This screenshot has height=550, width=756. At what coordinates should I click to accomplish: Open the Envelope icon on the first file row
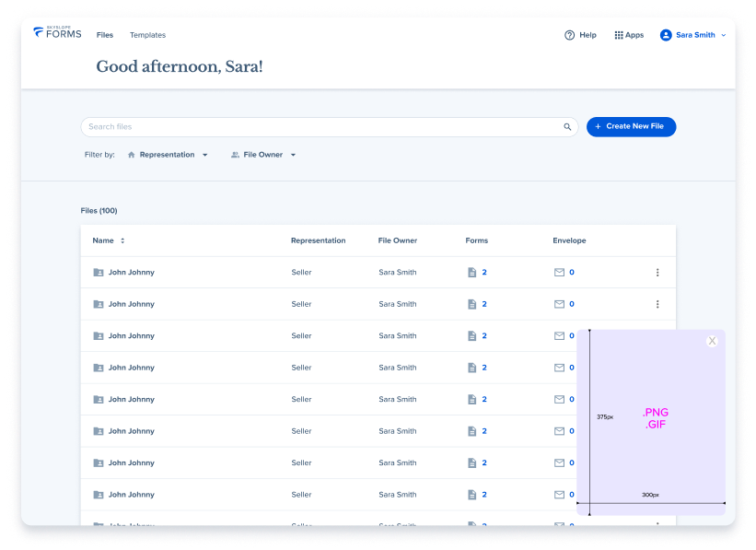tap(558, 272)
